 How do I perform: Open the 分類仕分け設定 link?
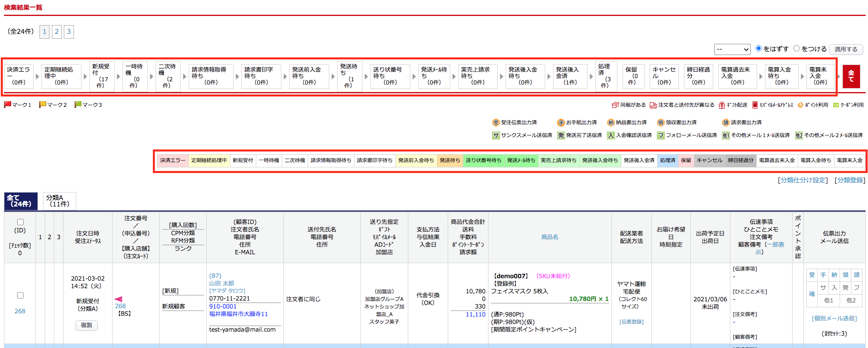pos(803,180)
